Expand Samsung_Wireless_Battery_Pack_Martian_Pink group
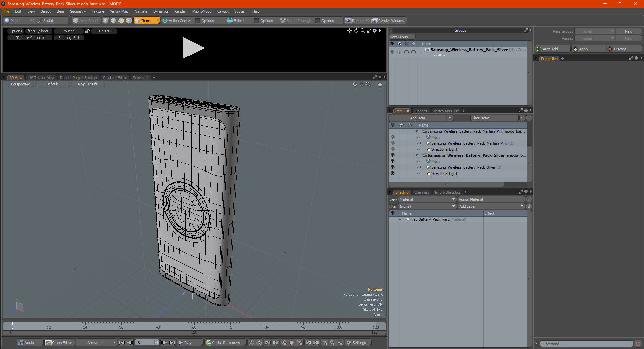The width and height of the screenshot is (644, 349). coord(421,143)
